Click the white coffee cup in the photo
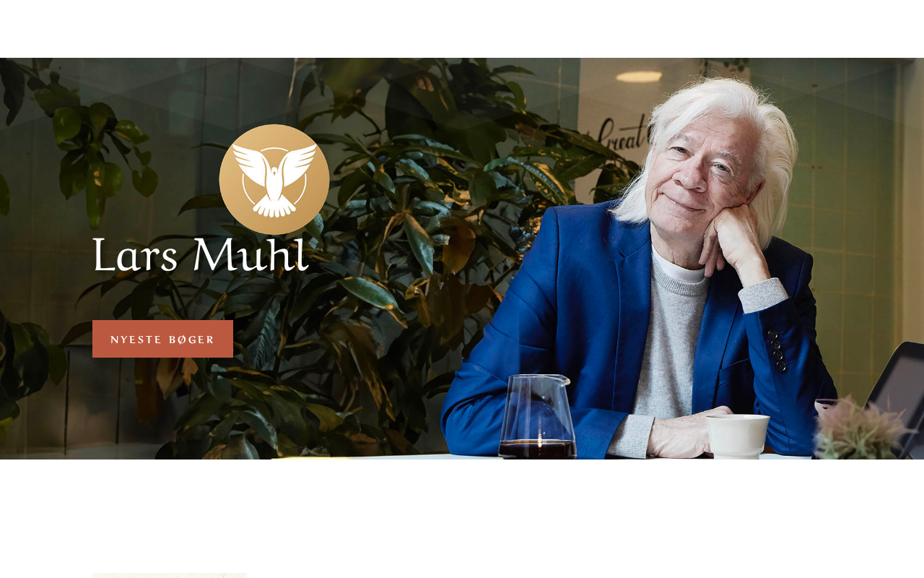This screenshot has height=578, width=924. pos(736,436)
